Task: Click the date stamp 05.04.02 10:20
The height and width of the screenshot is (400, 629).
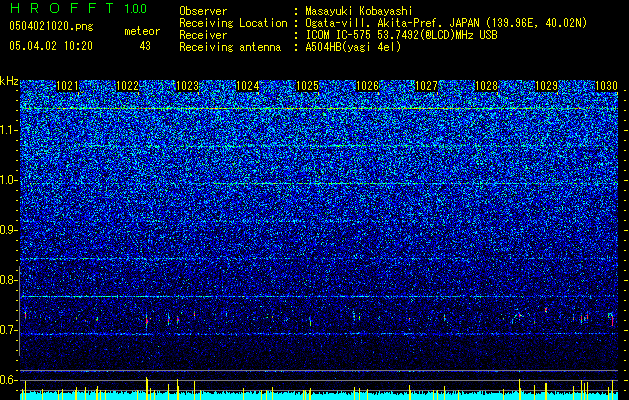Action: pos(51,46)
